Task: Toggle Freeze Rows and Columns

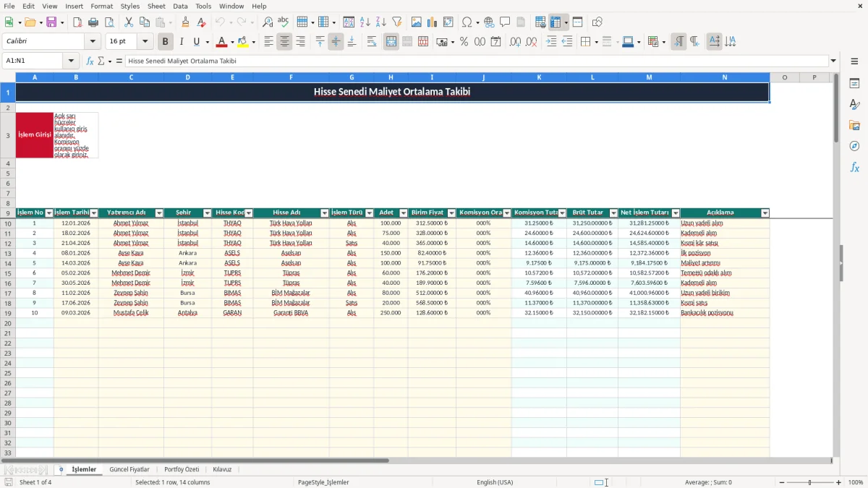Action: [556, 22]
